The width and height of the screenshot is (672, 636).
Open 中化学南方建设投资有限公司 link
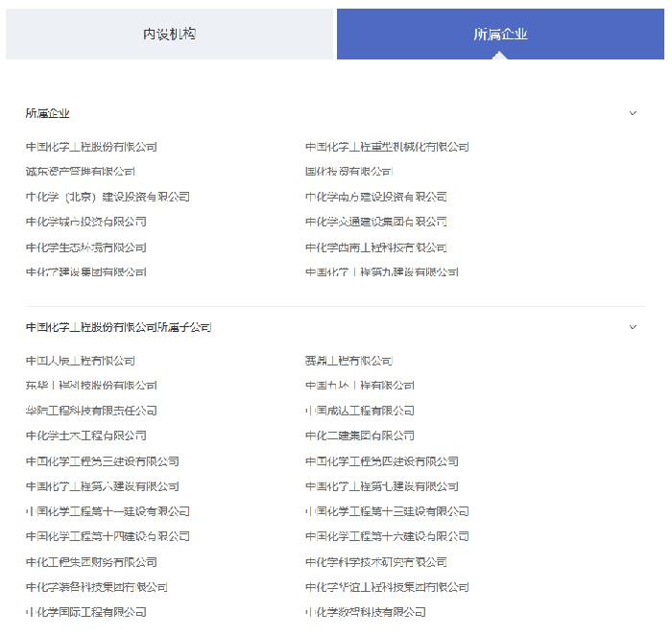pyautogui.click(x=376, y=197)
